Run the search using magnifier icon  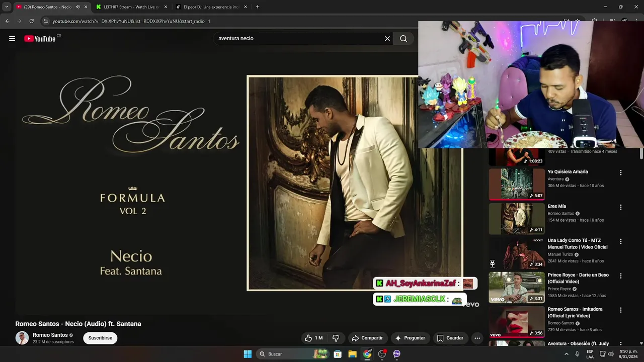coord(404,39)
